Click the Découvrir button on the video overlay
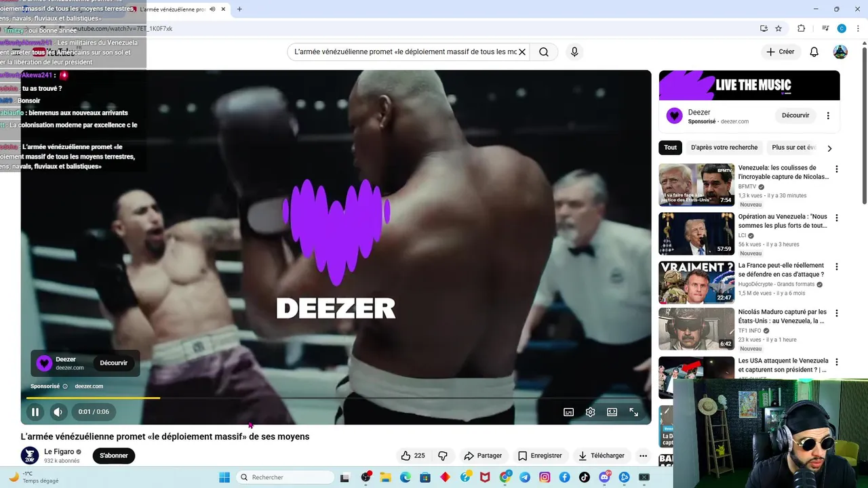Viewport: 868px width, 488px height. point(114,363)
